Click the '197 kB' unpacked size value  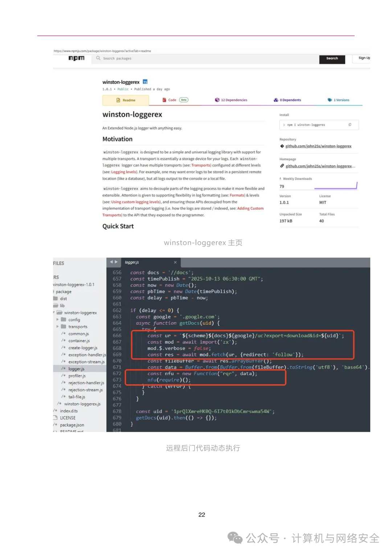click(286, 221)
